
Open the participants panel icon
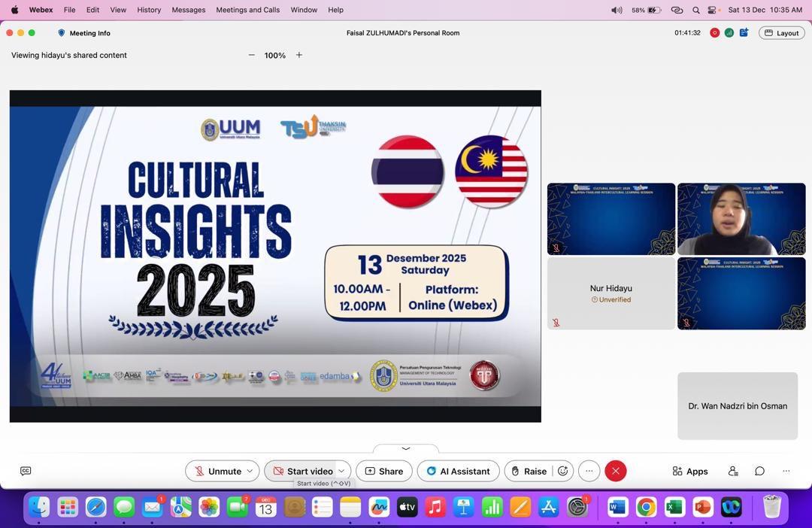(x=733, y=471)
